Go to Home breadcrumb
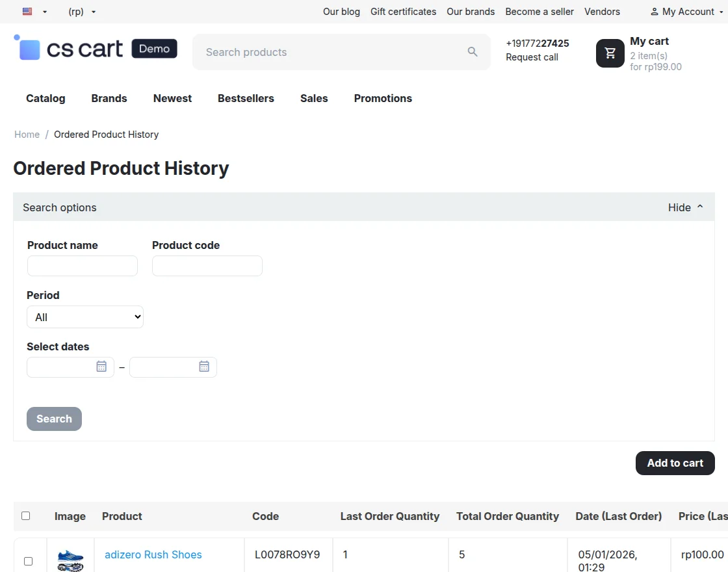The height and width of the screenshot is (572, 728). (x=27, y=135)
